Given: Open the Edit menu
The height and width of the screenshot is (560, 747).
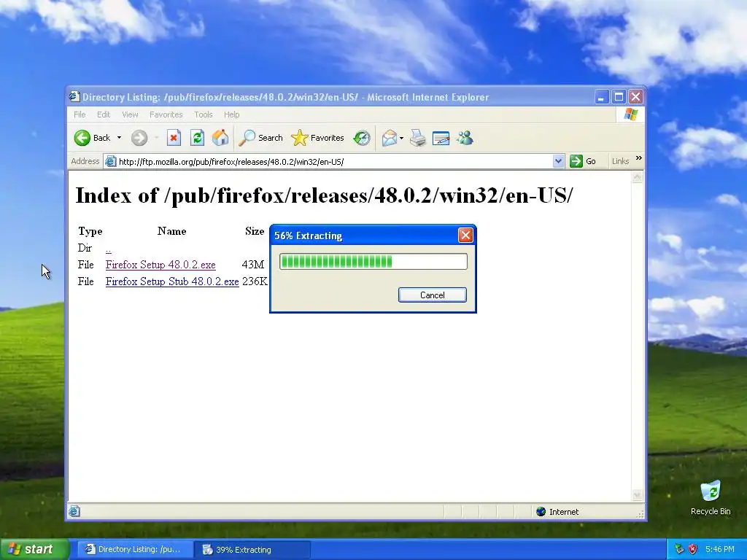Looking at the screenshot, I should 104,114.
